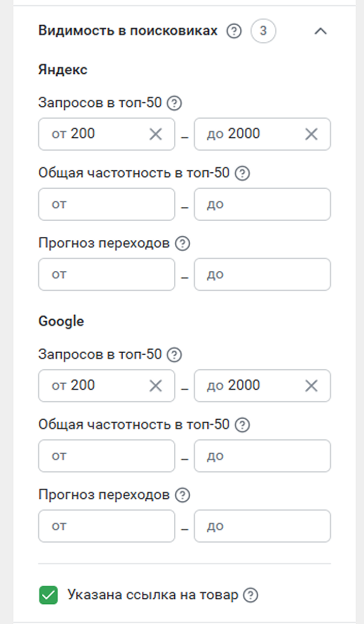Focus Yandex Прогноз переходов 'до' field

(x=262, y=274)
